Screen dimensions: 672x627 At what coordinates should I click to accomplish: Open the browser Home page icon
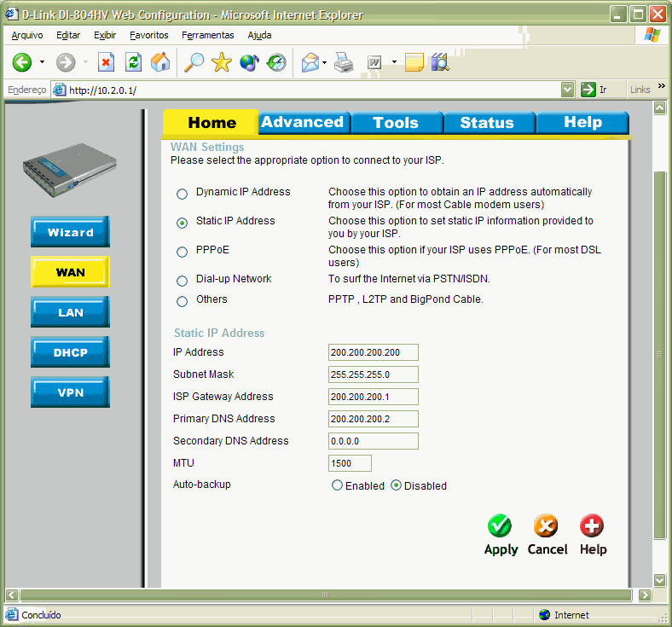[159, 62]
